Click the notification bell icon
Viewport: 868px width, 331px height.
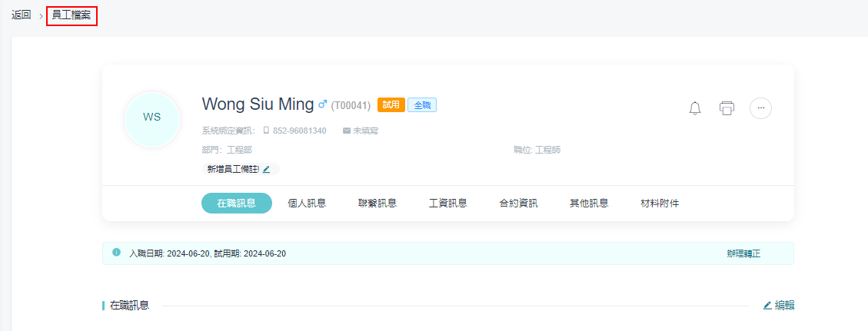pos(695,108)
